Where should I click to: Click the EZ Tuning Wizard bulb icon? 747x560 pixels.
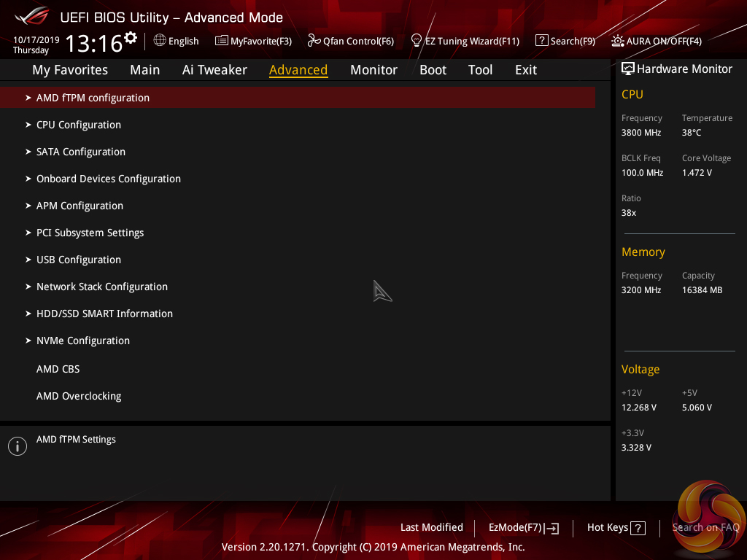[x=417, y=41]
